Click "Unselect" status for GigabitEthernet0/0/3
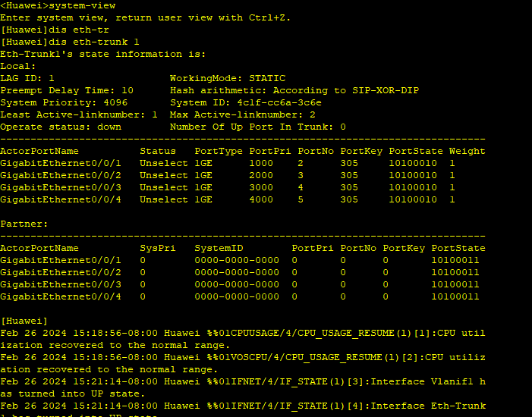This screenshot has height=417, width=532. 164,188
